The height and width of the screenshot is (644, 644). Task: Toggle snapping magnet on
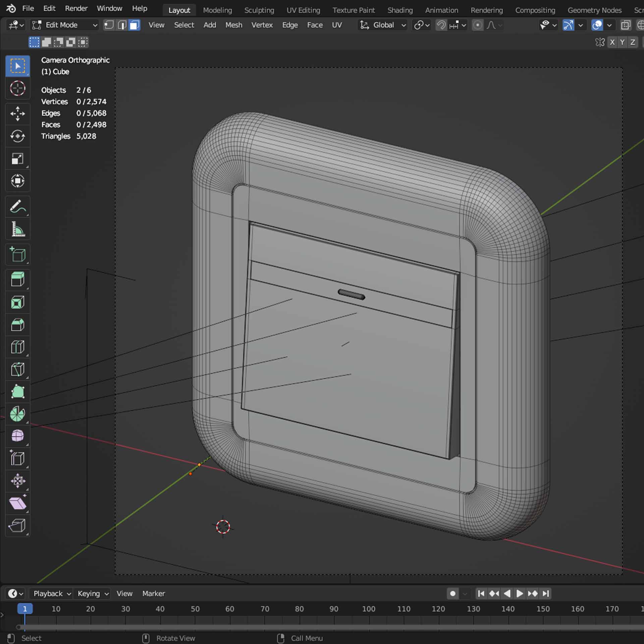pos(441,25)
